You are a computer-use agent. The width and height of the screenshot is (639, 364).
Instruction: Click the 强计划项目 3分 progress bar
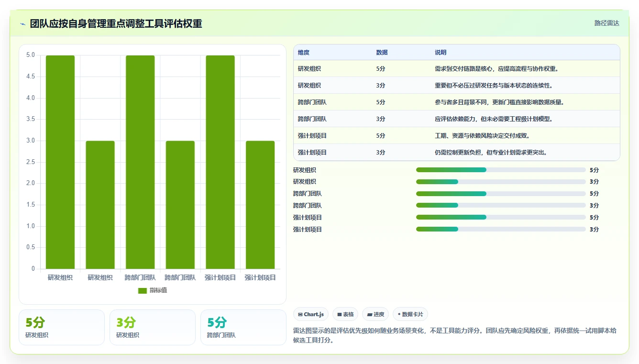501,229
